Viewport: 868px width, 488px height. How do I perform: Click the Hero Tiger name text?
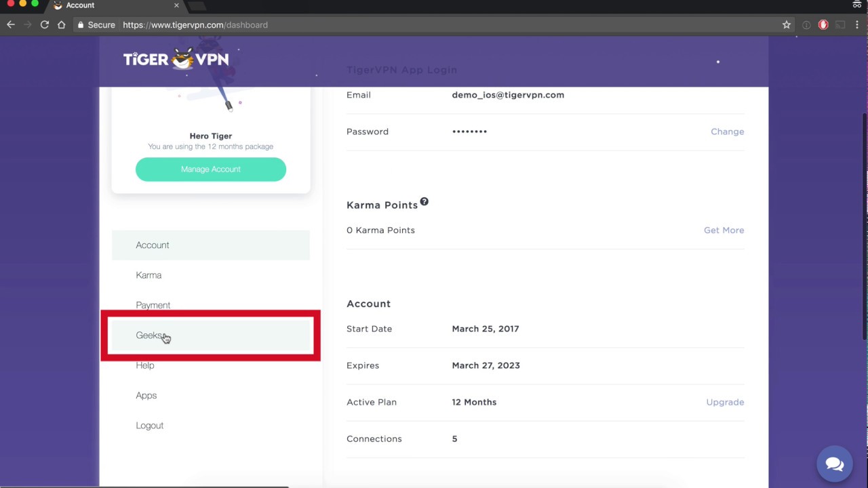pyautogui.click(x=210, y=136)
